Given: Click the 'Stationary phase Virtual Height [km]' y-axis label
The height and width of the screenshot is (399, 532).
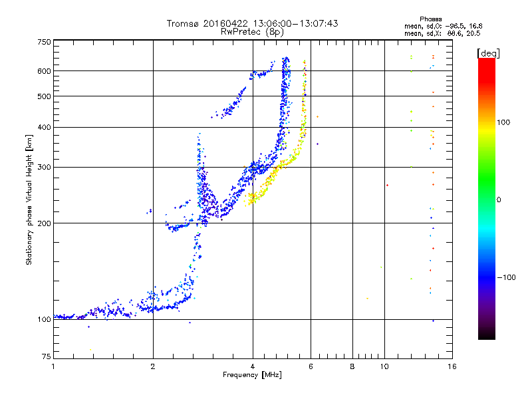Looking at the screenshot, I should [29, 200].
